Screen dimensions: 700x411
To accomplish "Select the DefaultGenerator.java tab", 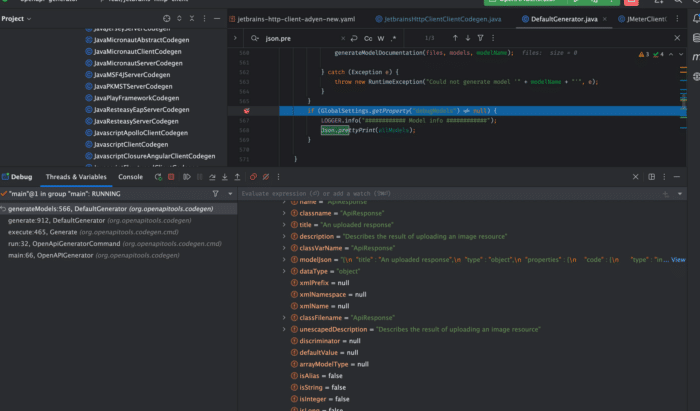I will point(560,19).
